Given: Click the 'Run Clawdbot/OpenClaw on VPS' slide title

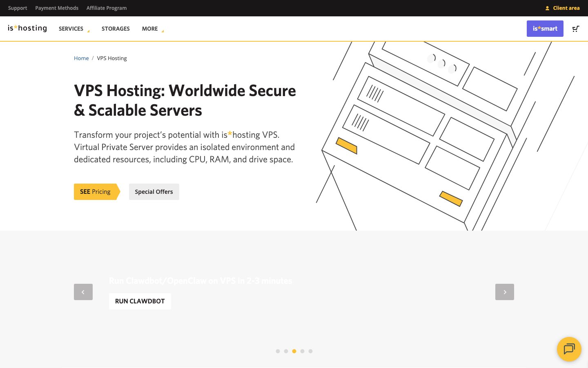Looking at the screenshot, I should pos(200,281).
